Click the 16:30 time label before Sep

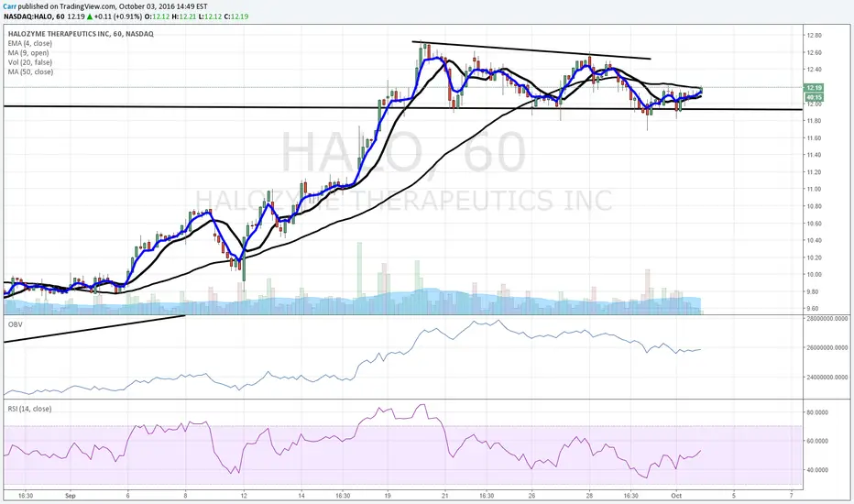click(26, 496)
